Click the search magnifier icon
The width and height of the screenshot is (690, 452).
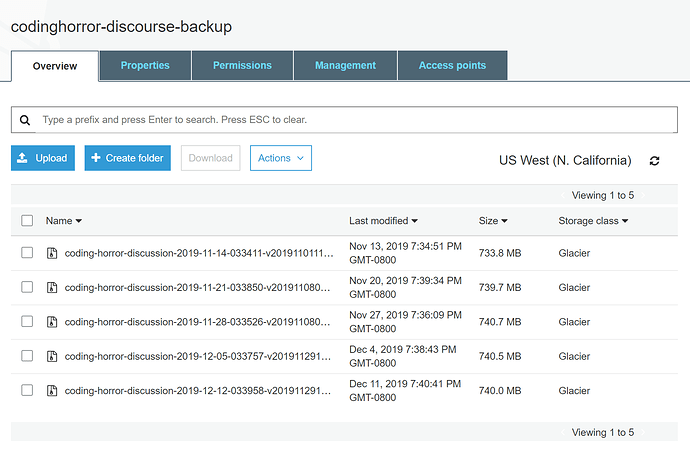click(x=25, y=120)
